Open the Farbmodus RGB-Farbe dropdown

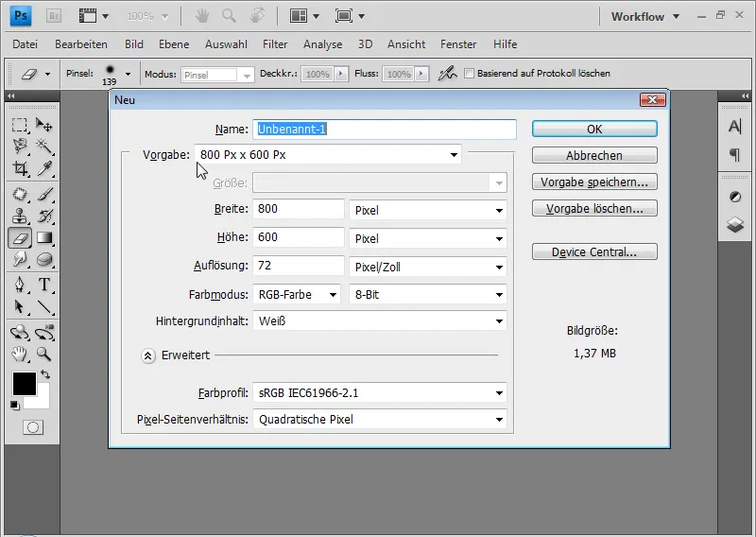coord(297,294)
